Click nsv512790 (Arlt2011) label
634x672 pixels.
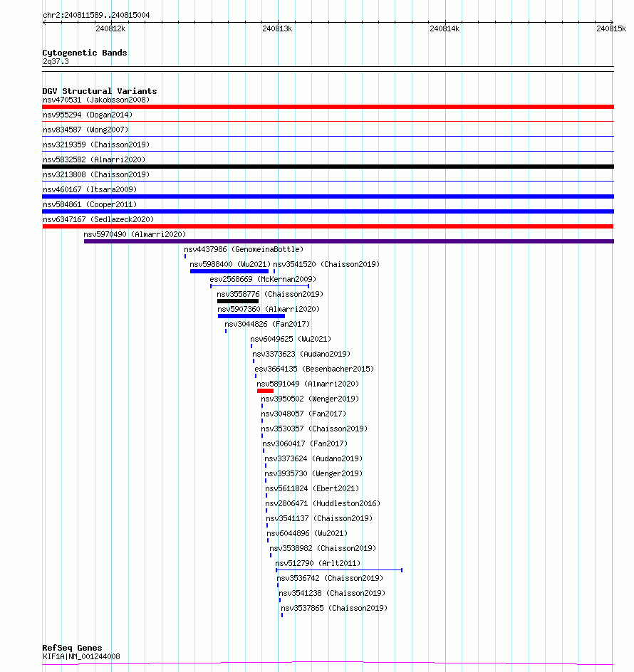[x=318, y=563]
